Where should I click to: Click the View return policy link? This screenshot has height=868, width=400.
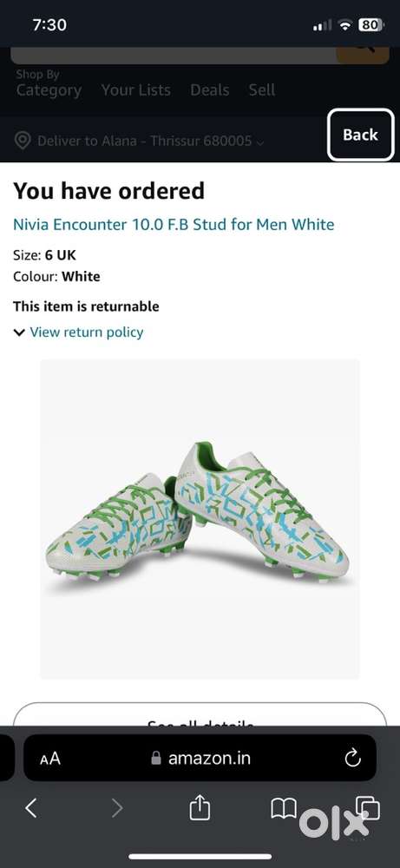pos(86,332)
